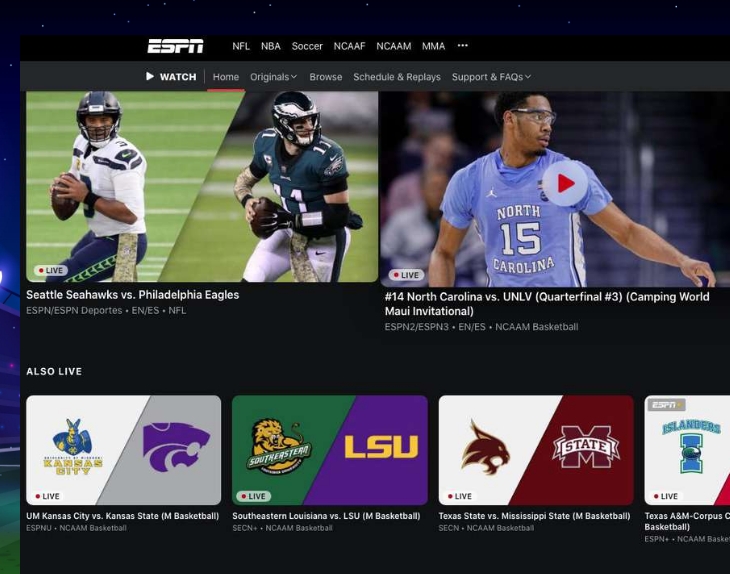This screenshot has height=574, width=730.
Task: Click the LIVE badge on Seahawks thumbnail
Action: (51, 270)
